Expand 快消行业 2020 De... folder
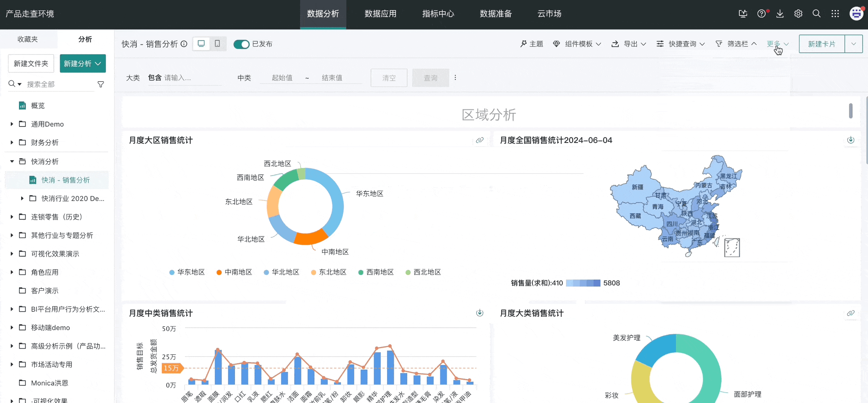This screenshot has width=868, height=403. [22, 199]
